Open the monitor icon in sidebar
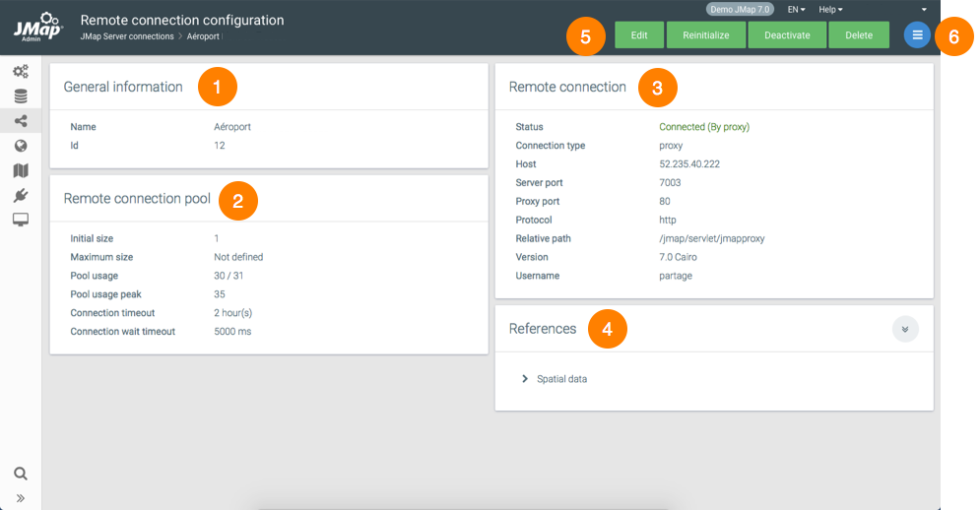Viewport: 980px width, 510px height. click(x=21, y=220)
